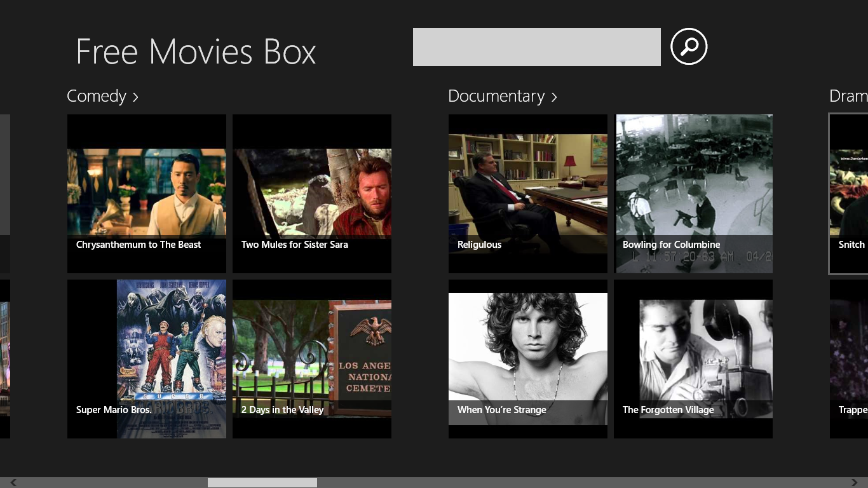Open the Snitch drama tile

pyautogui.click(x=849, y=194)
